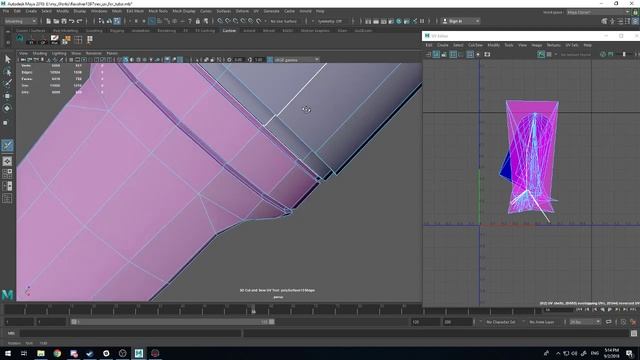Click the Save Scene icon

point(64,21)
